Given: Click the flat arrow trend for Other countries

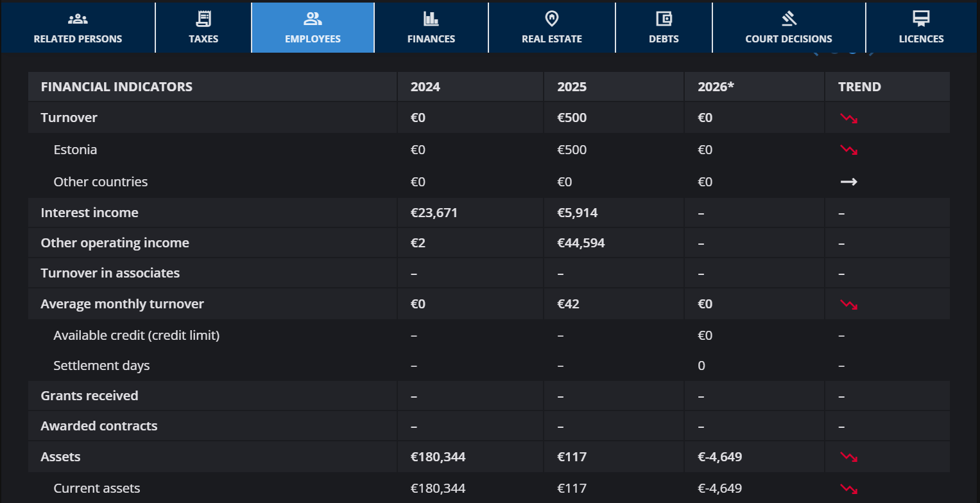Looking at the screenshot, I should [849, 182].
